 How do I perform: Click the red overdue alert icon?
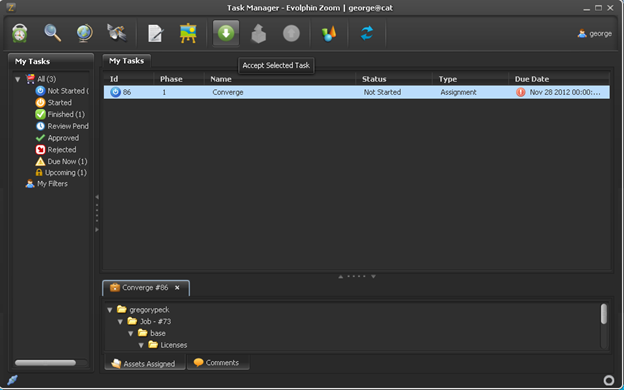pyautogui.click(x=521, y=92)
